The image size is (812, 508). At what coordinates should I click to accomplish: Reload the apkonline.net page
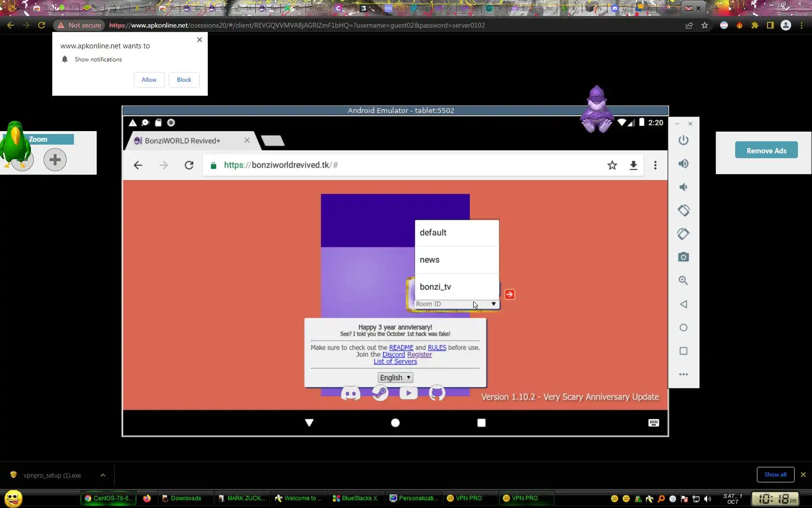(42, 25)
